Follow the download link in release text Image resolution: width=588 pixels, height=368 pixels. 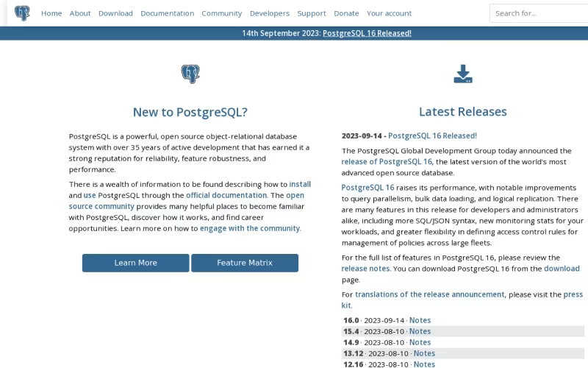click(x=562, y=269)
